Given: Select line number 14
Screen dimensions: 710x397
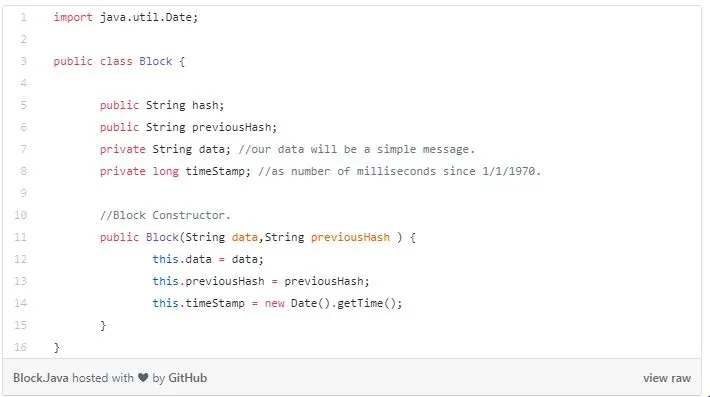Looking at the screenshot, I should [x=21, y=303].
